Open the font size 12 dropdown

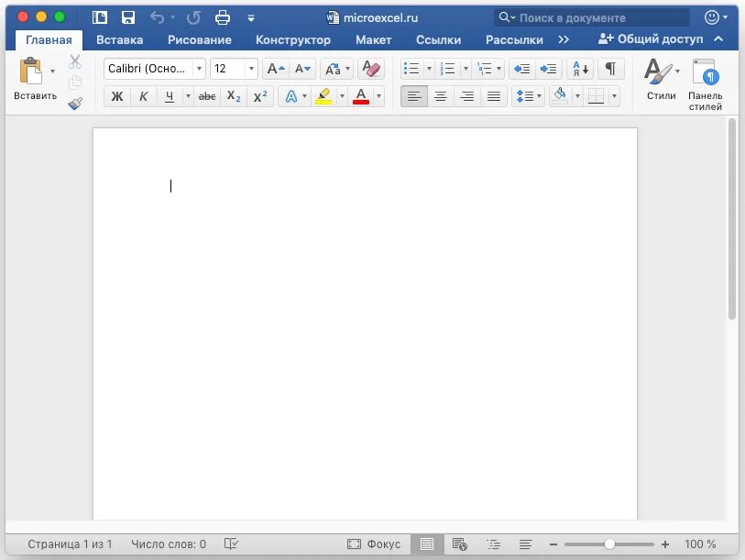(x=251, y=69)
